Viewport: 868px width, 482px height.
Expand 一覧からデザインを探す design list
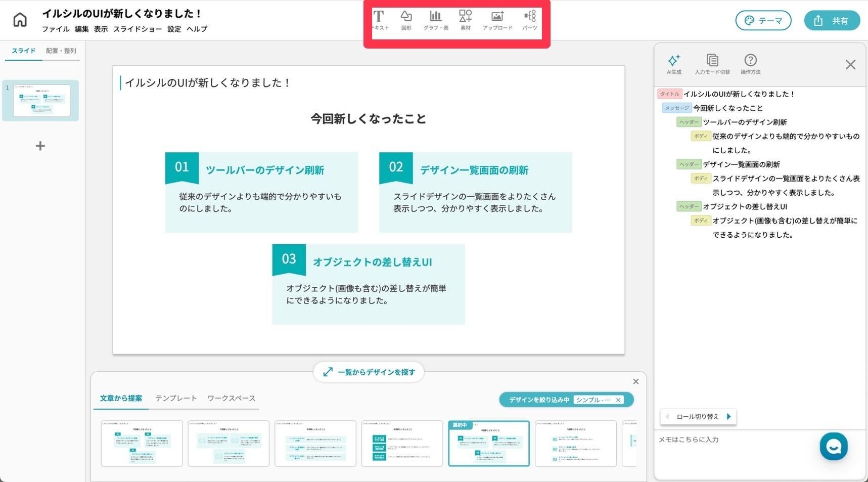(x=369, y=372)
